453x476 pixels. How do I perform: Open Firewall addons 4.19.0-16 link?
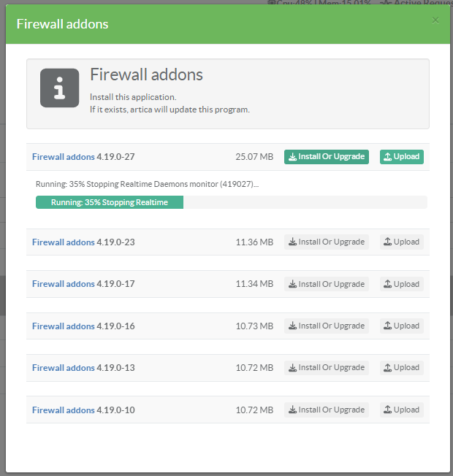pos(64,326)
